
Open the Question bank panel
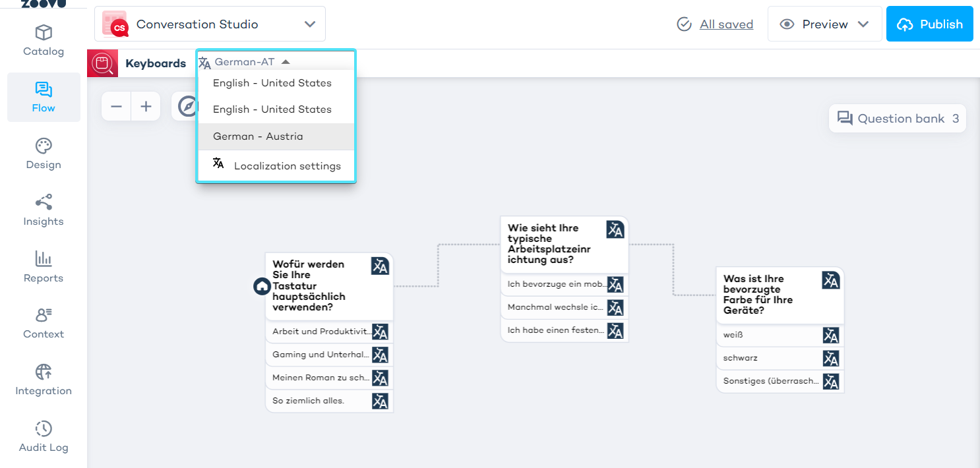click(898, 119)
